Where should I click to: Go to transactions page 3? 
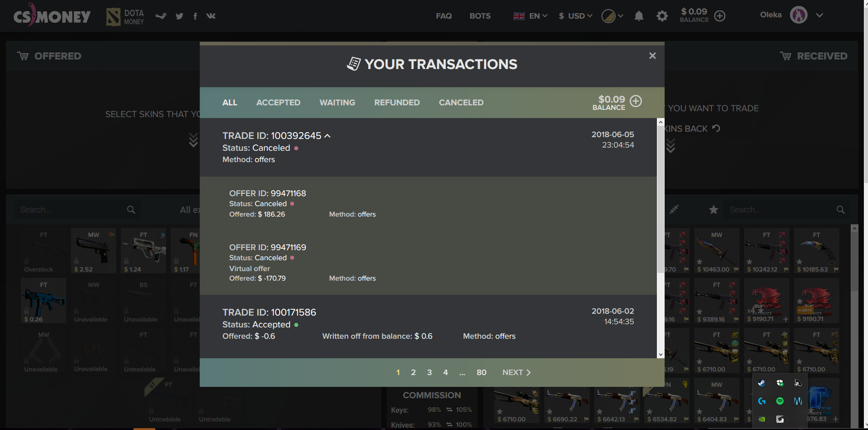coord(429,372)
